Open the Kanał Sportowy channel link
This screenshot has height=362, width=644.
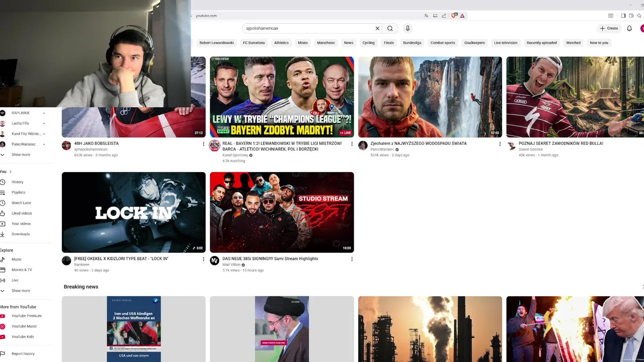click(x=235, y=155)
